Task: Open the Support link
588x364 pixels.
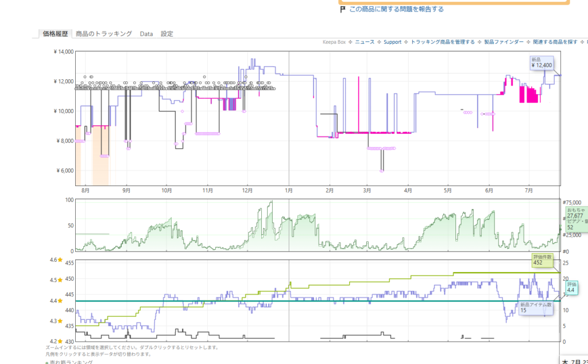Action: coord(392,42)
